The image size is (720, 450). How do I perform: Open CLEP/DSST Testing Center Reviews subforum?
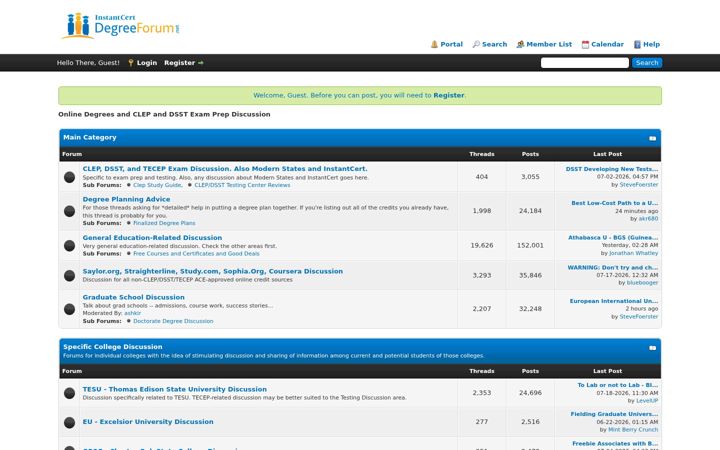tap(242, 185)
